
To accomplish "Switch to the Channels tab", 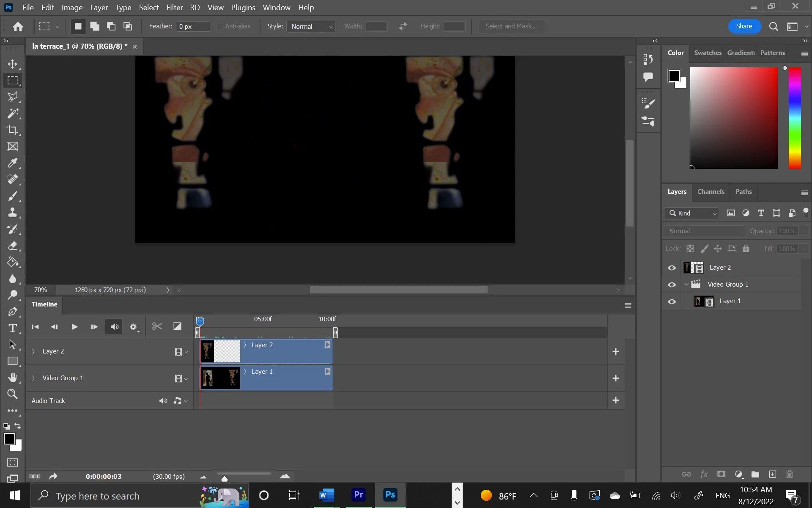I will [x=710, y=192].
